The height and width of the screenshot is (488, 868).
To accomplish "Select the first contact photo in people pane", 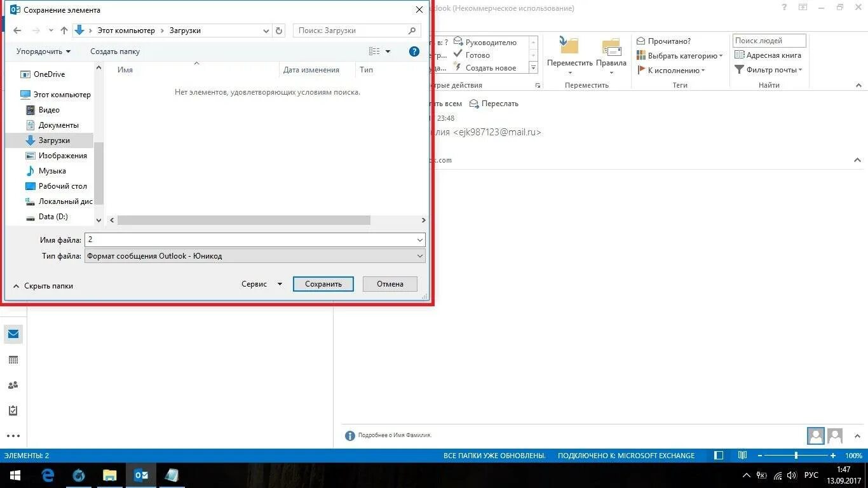I will [x=816, y=436].
